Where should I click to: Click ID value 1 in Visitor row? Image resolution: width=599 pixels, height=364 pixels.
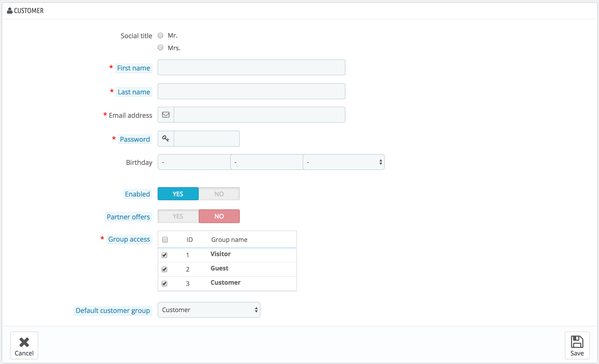click(188, 255)
